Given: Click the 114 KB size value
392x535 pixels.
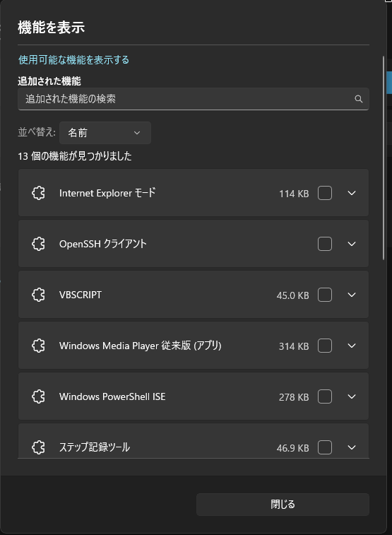Looking at the screenshot, I should pos(294,194).
